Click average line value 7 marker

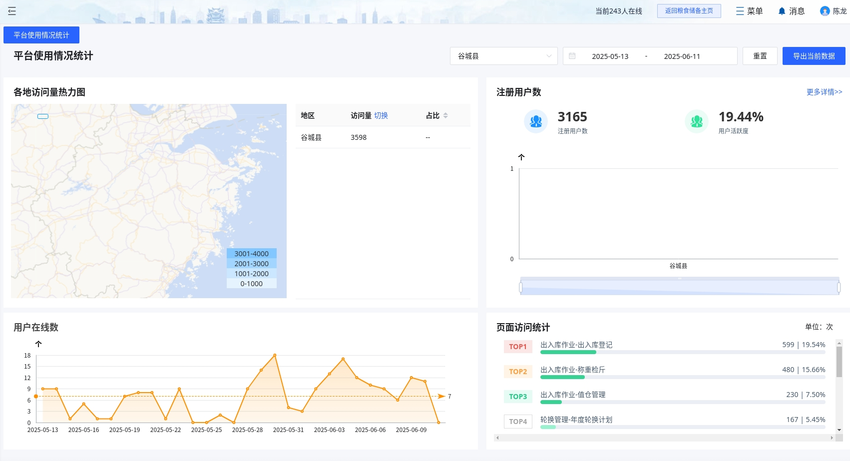tap(449, 396)
